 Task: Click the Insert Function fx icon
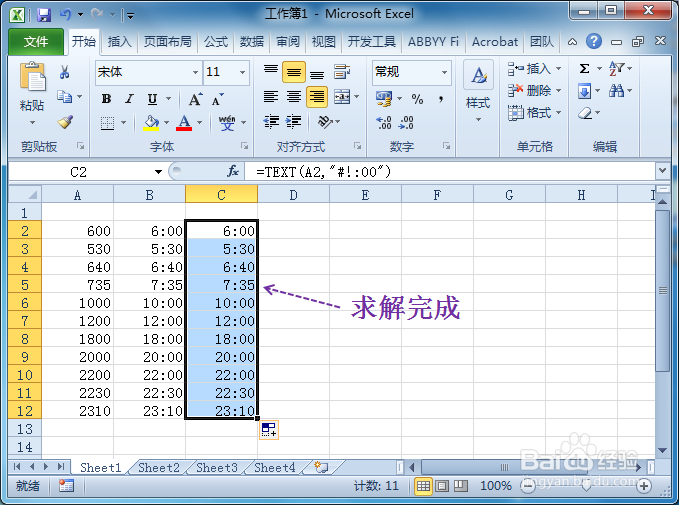(x=233, y=172)
